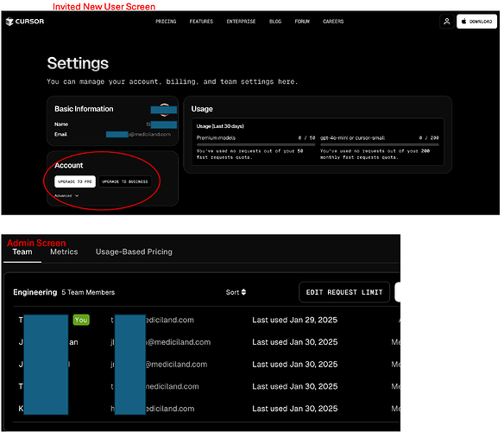The height and width of the screenshot is (432, 504).
Task: Click the '5 Team Members' label
Action: pos(88,292)
